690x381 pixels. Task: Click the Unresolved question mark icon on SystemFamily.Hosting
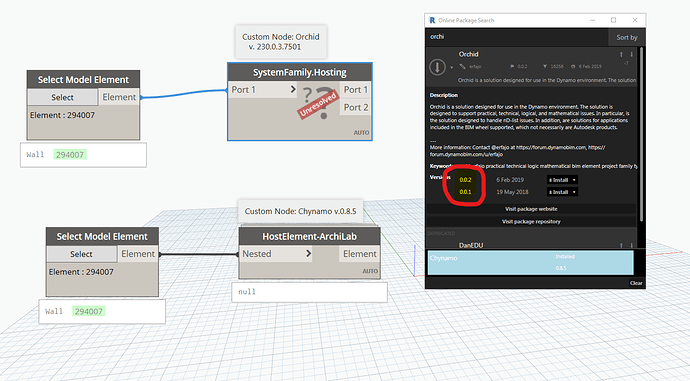(318, 103)
